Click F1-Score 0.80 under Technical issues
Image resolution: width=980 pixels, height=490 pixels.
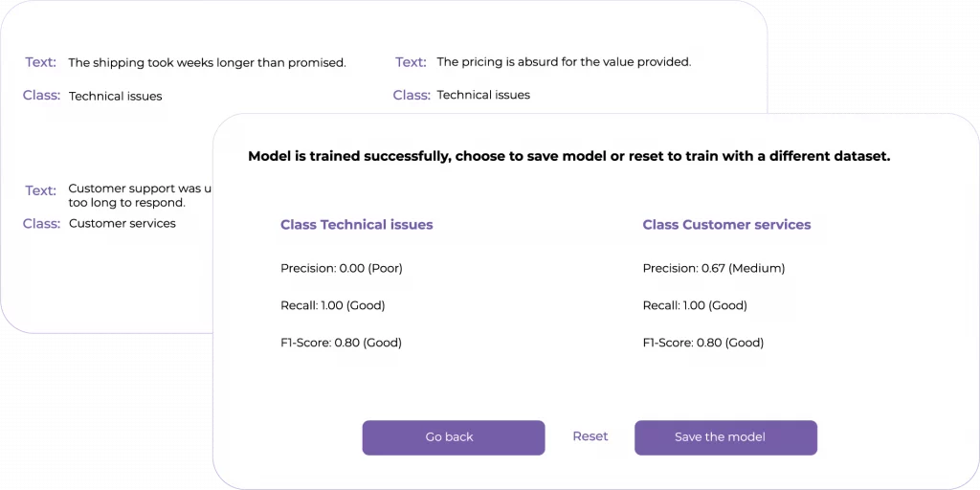click(341, 343)
